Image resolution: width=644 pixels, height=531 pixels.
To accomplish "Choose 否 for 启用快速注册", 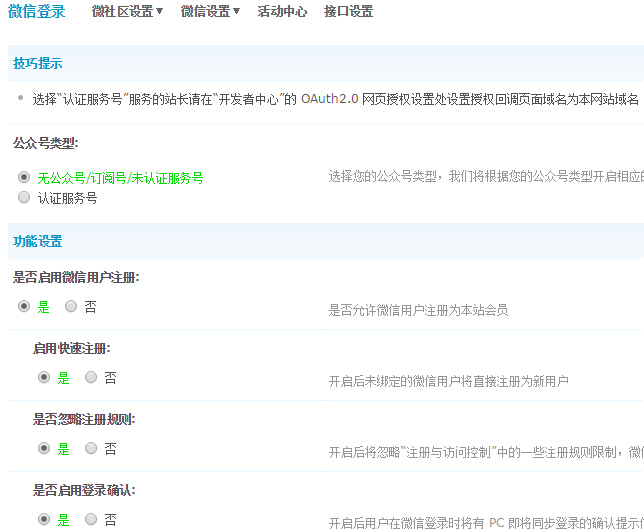I will pos(91,377).
